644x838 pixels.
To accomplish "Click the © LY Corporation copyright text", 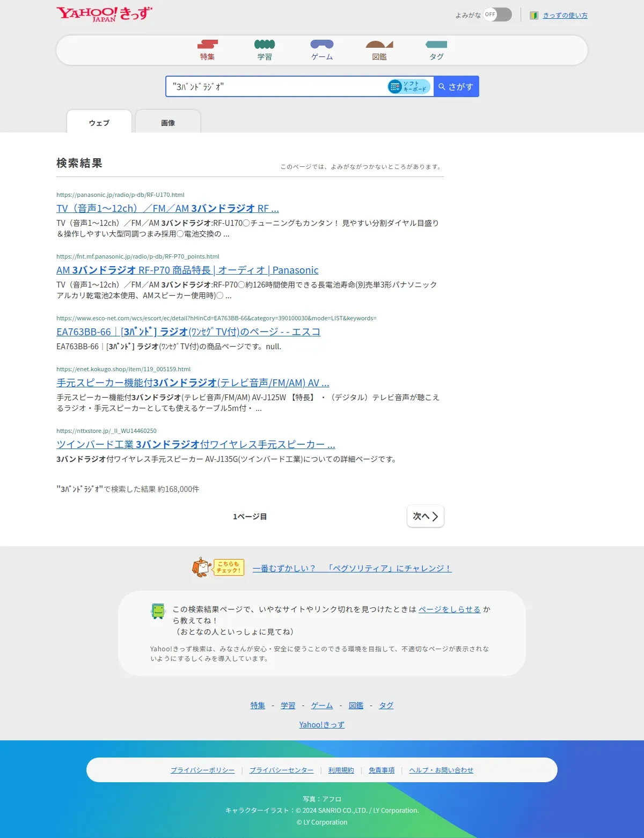I will [x=322, y=822].
